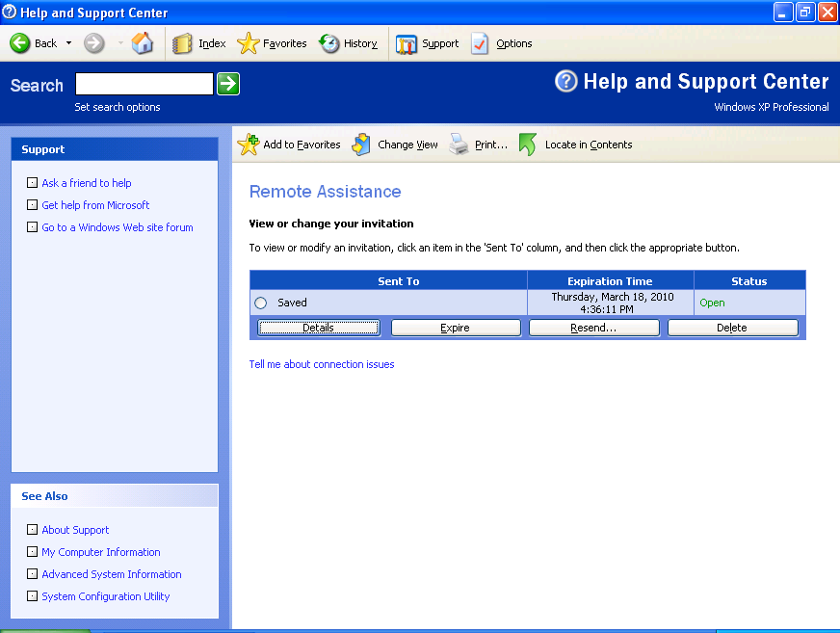Click the Status column header

(750, 281)
